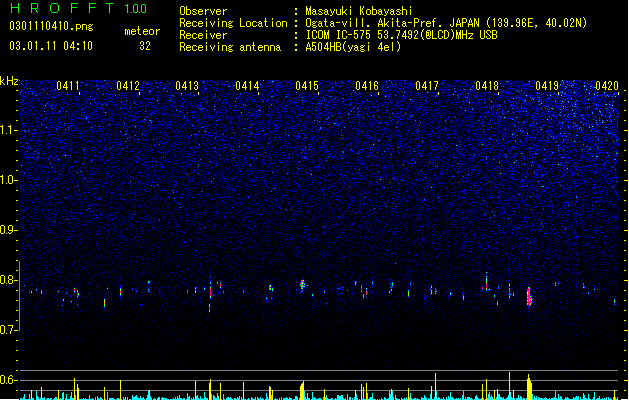The height and width of the screenshot is (400, 629).
Task: Click the bright meteor echo before 0419
Action: [x=529, y=297]
